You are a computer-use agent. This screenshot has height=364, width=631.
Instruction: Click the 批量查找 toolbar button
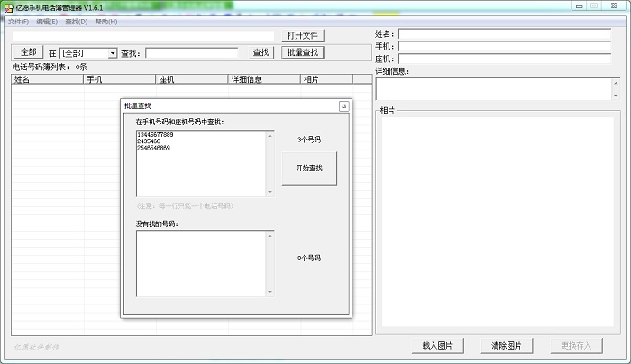303,52
